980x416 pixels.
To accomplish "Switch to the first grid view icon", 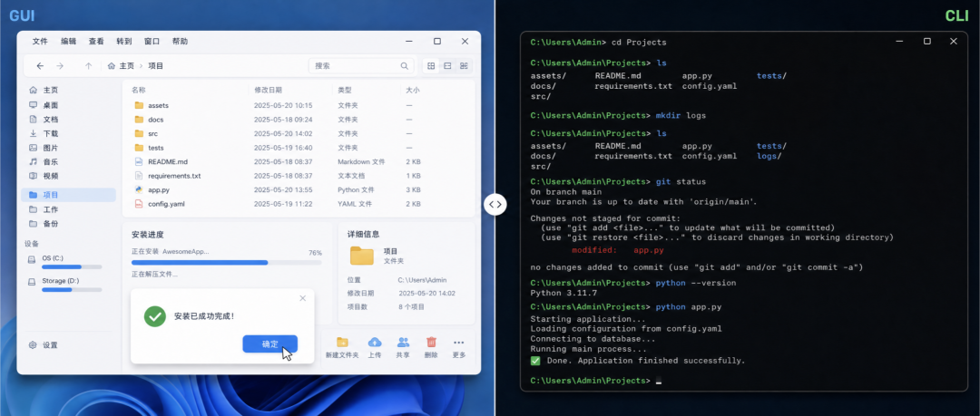I will click(431, 65).
